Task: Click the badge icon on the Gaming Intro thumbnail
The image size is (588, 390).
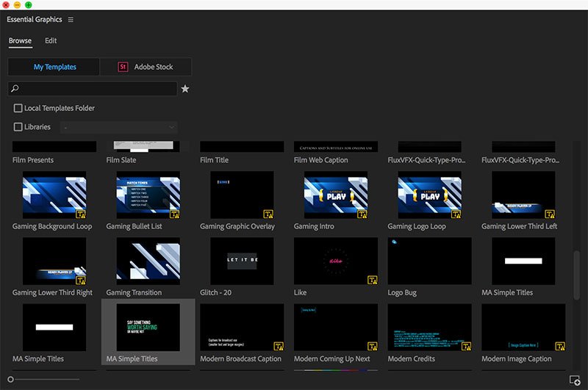Action: click(x=362, y=214)
